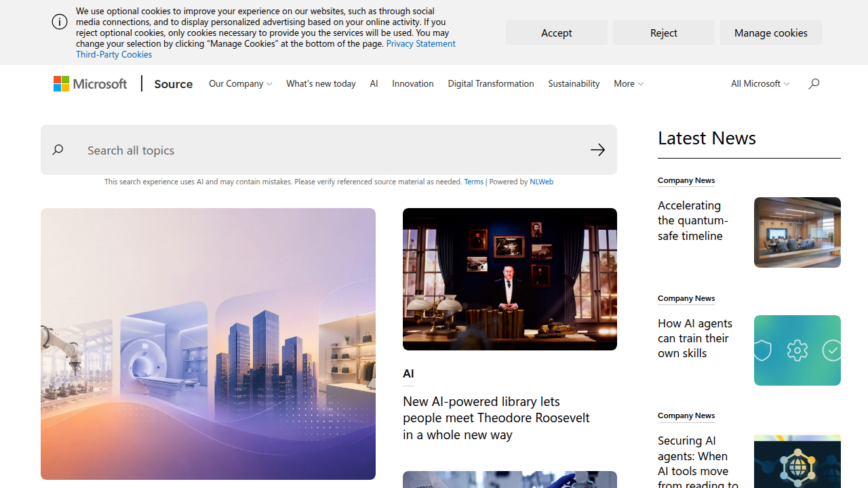Open Theodore Roosevelt story image
Viewport: 868px width, 488px height.
(510, 279)
